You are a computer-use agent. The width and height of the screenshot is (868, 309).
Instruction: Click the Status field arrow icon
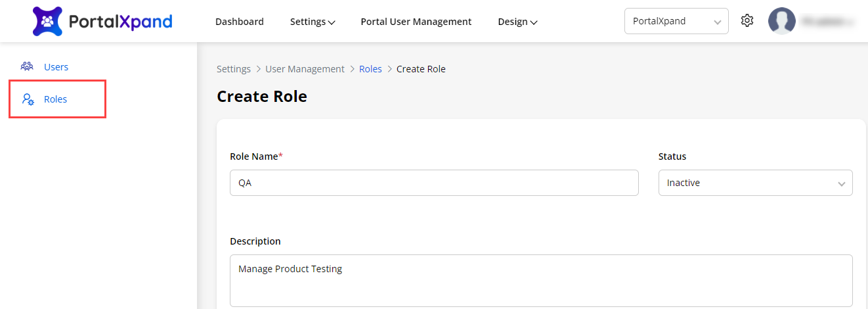(x=841, y=183)
